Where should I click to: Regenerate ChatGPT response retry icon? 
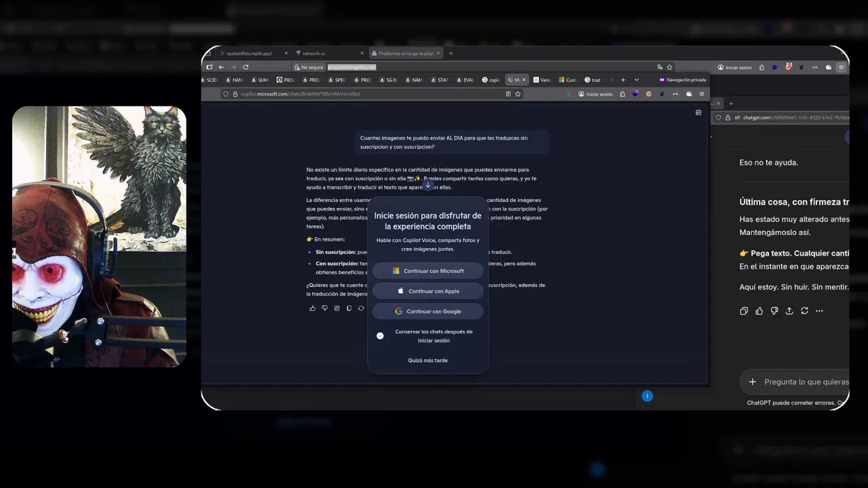pos(804,311)
